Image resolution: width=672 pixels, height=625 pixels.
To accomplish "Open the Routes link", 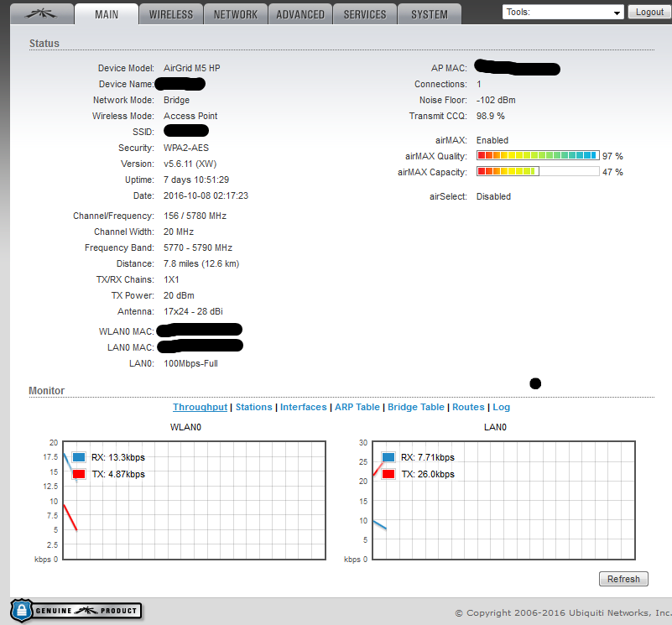I will pos(468,407).
